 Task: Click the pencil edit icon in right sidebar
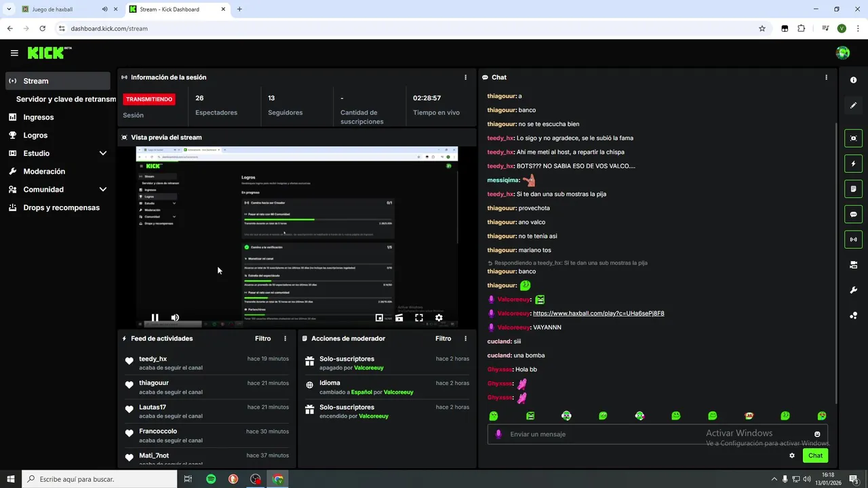pyautogui.click(x=853, y=105)
